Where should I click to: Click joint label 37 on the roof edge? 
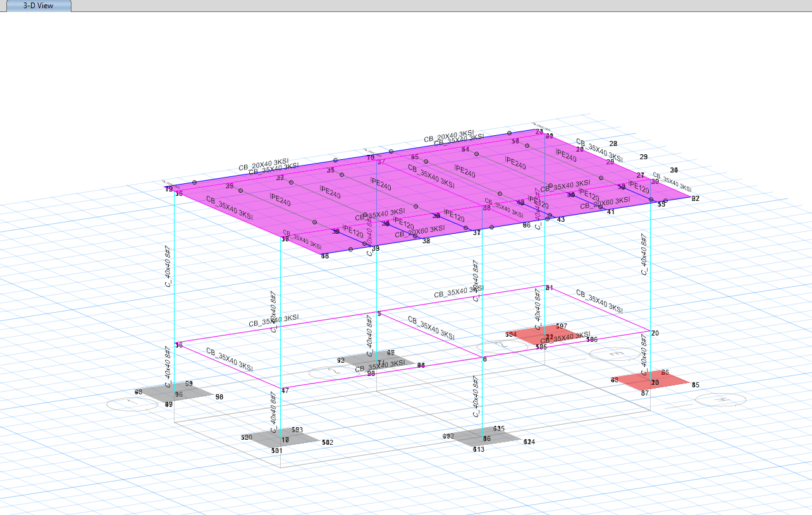click(477, 233)
